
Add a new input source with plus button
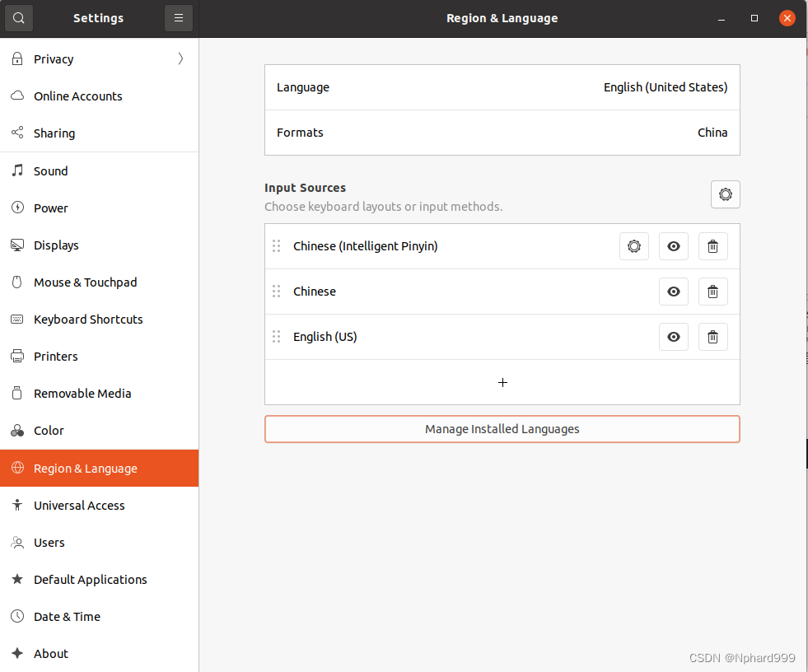[x=502, y=382]
